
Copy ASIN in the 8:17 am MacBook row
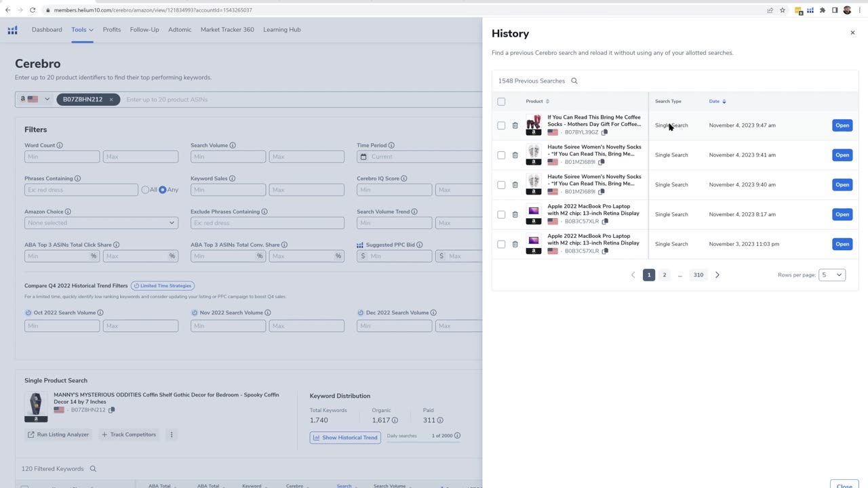pos(605,222)
